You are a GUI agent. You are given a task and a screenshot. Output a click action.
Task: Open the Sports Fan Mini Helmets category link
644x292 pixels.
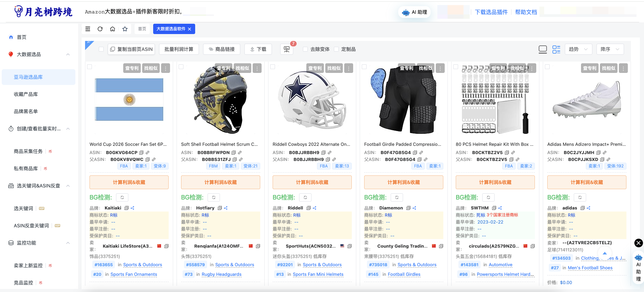tap(318, 274)
